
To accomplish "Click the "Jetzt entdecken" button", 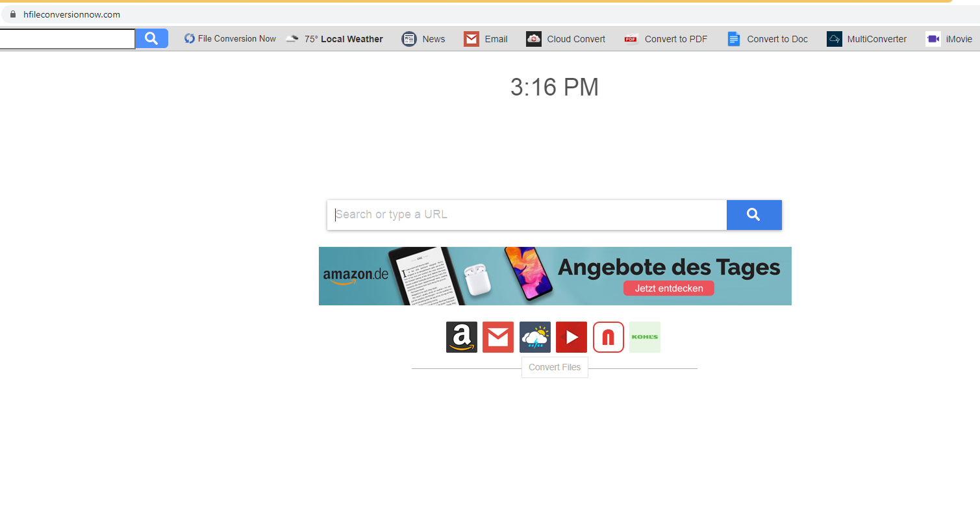I will point(669,288).
